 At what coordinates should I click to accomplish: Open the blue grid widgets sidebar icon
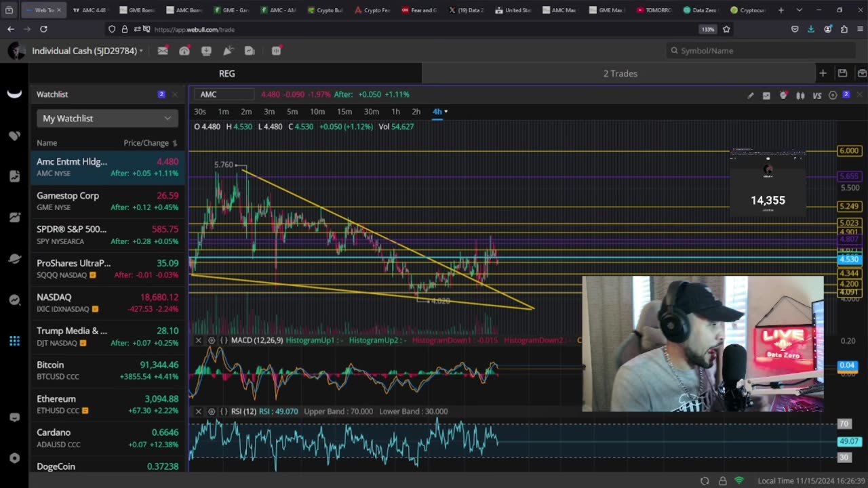[14, 341]
